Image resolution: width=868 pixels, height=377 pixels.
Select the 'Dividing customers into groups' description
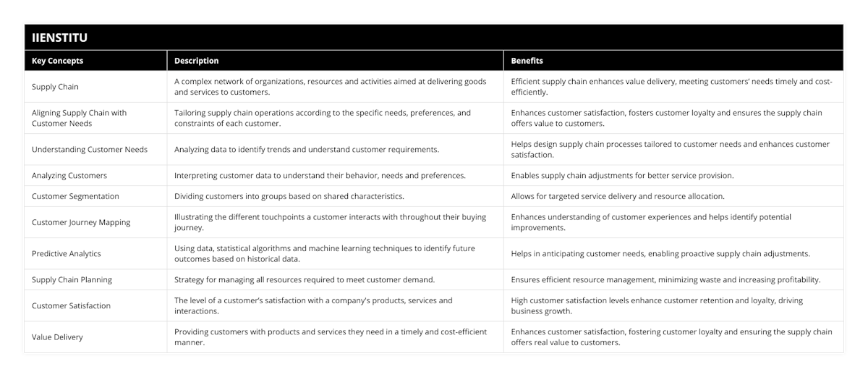(x=289, y=196)
